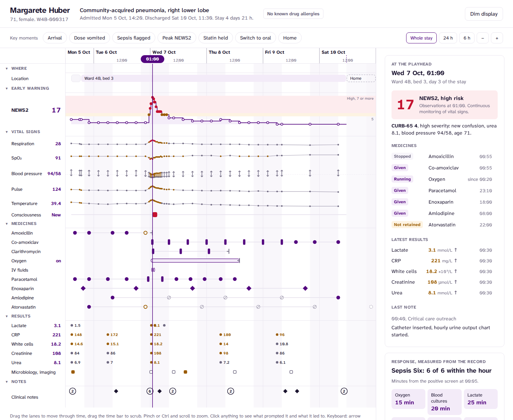This screenshot has height=420, width=513.
Task: Click the Home chip in Key moments
Action: point(290,38)
